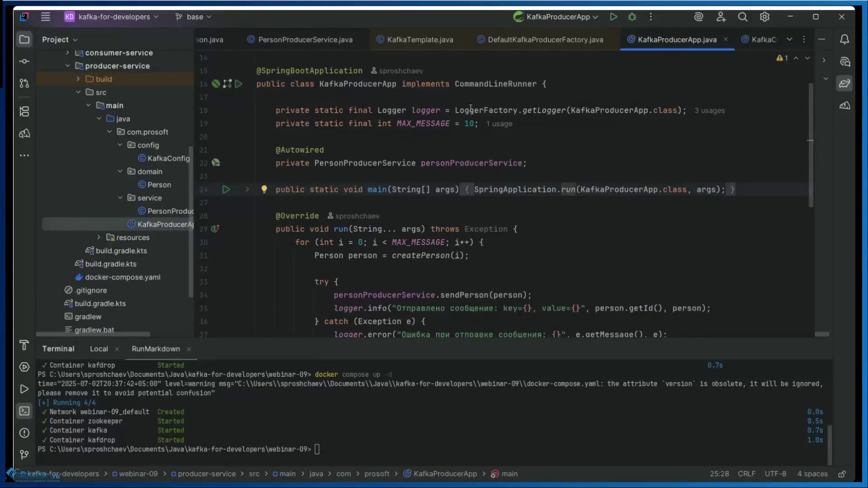Open Search Everywhere magnifier icon
The width and height of the screenshot is (868, 488).
point(742,17)
